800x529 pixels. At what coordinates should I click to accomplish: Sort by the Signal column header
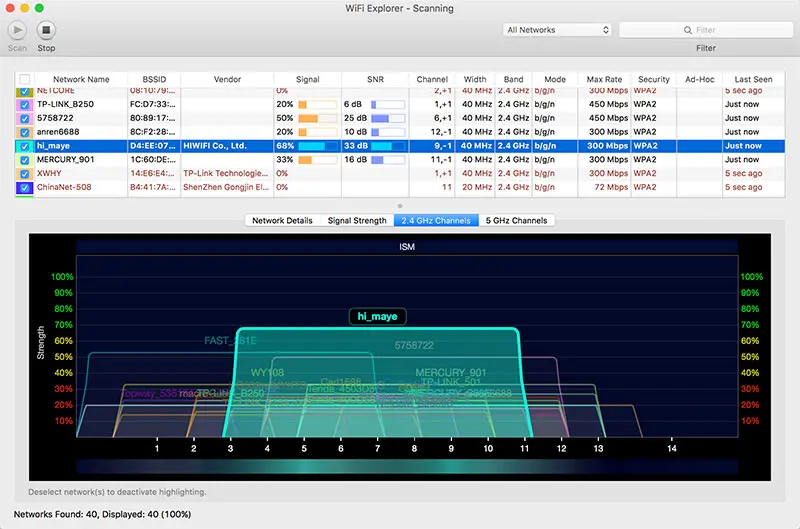point(308,79)
